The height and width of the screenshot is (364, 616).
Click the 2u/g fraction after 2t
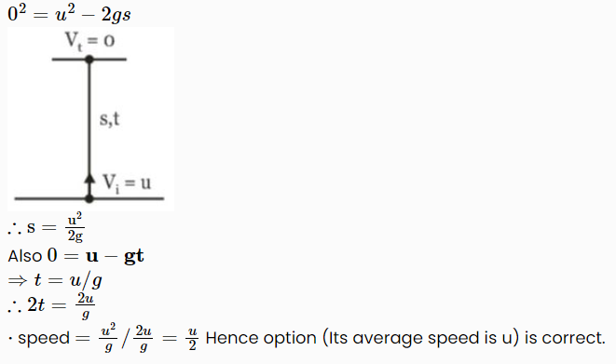[85, 305]
